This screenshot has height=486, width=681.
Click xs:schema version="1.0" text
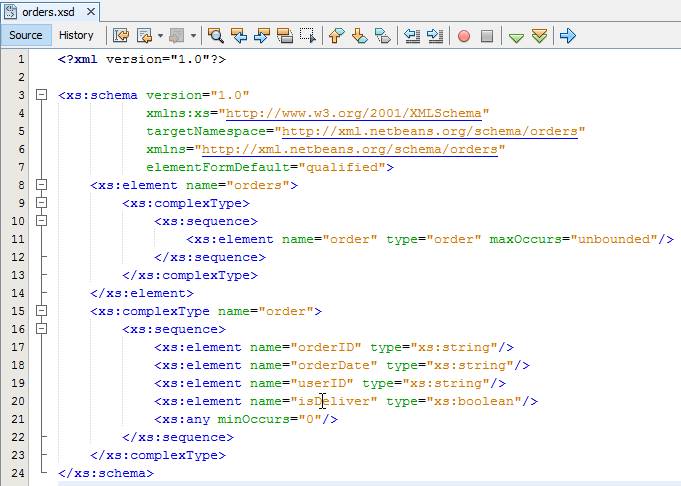pyautogui.click(x=154, y=95)
